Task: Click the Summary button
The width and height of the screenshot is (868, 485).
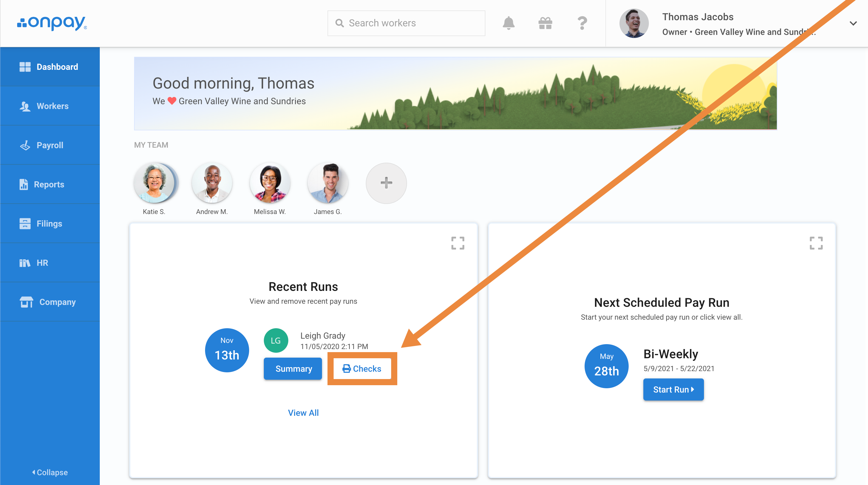Action: (x=293, y=369)
